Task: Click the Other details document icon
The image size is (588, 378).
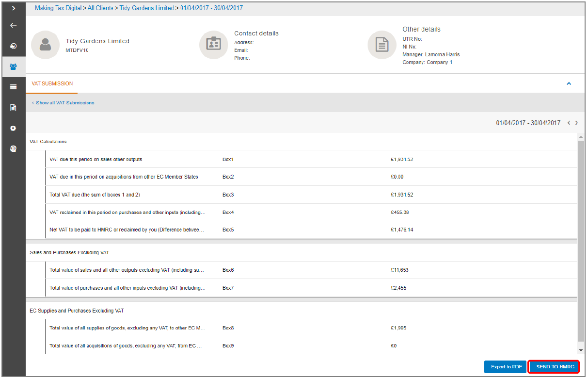Action: coord(382,45)
